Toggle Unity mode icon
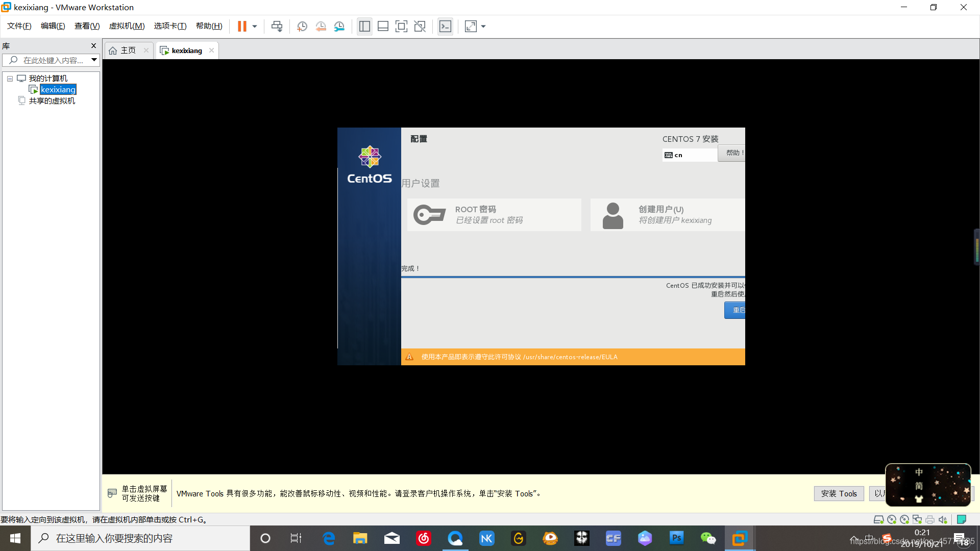Viewport: 980px width, 551px height. click(420, 26)
